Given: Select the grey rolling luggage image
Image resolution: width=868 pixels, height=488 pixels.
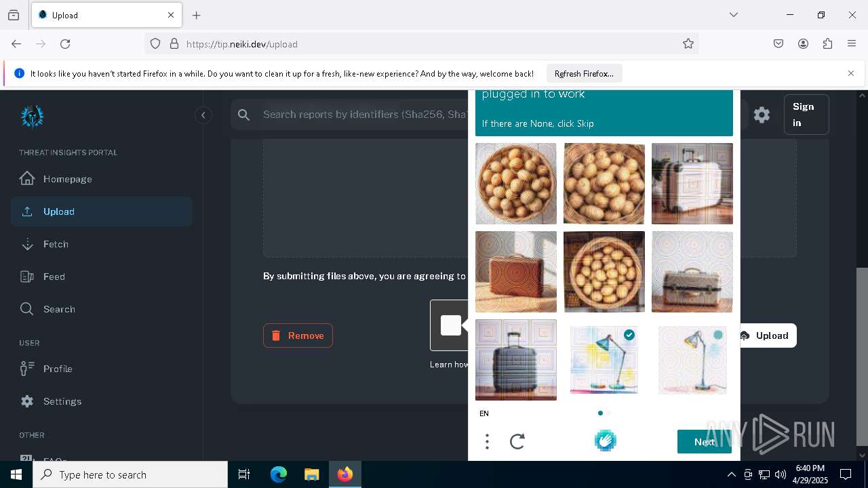Looking at the screenshot, I should click(516, 360).
